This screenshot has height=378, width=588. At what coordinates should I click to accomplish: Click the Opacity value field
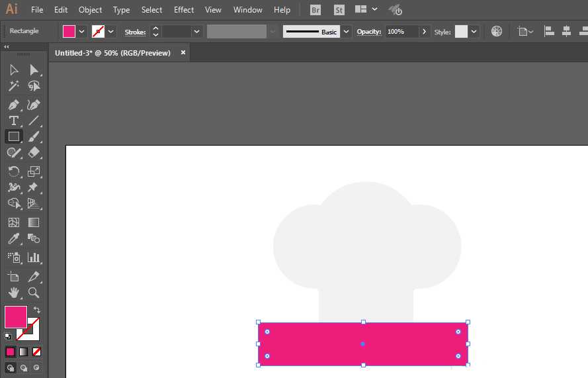click(x=401, y=31)
